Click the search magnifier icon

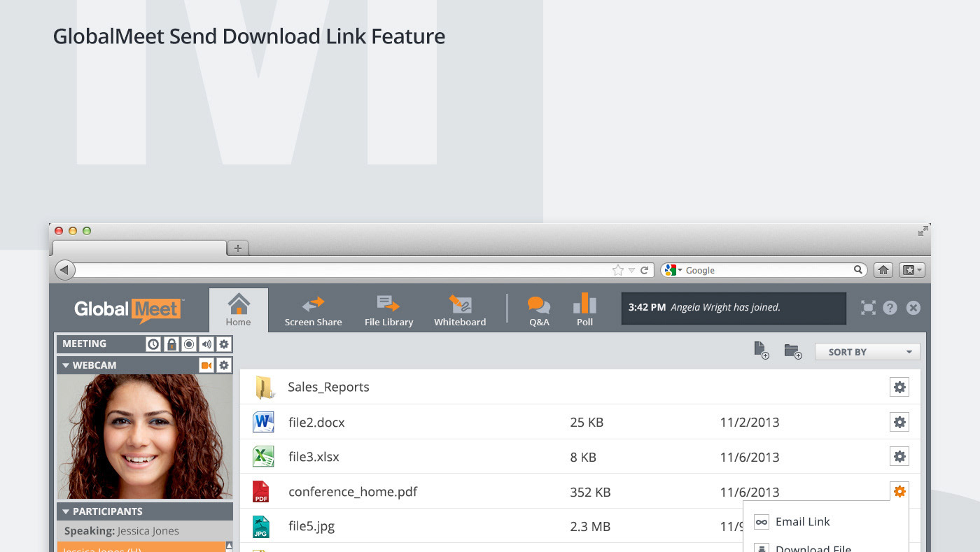(858, 270)
